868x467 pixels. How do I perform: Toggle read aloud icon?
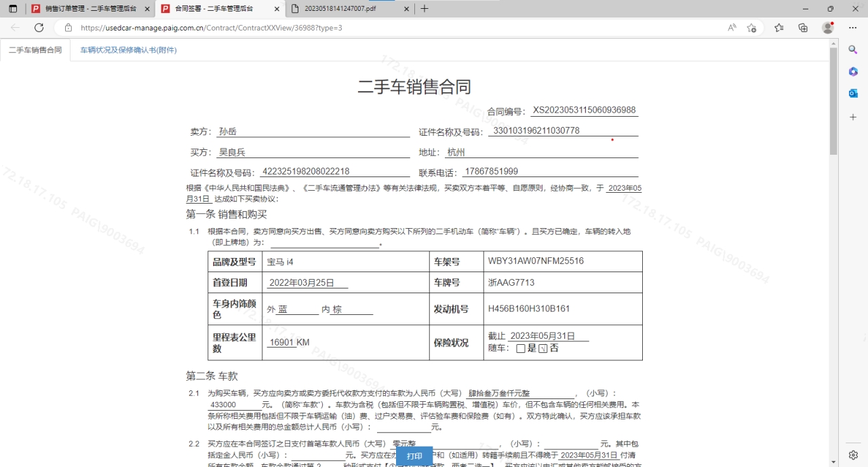[x=732, y=28]
